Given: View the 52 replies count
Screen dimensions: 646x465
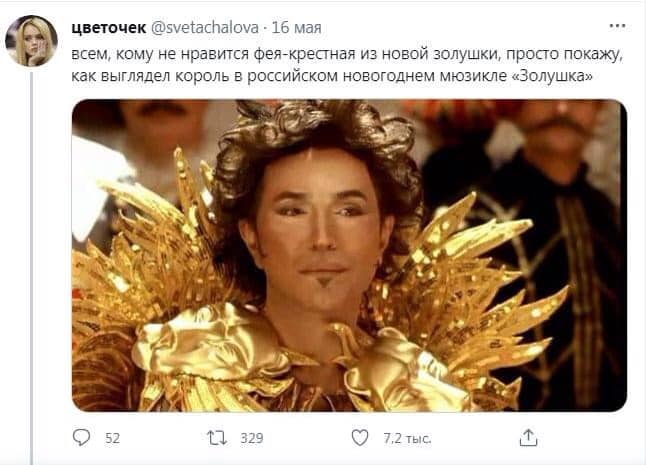Looking at the screenshot, I should (112, 438).
